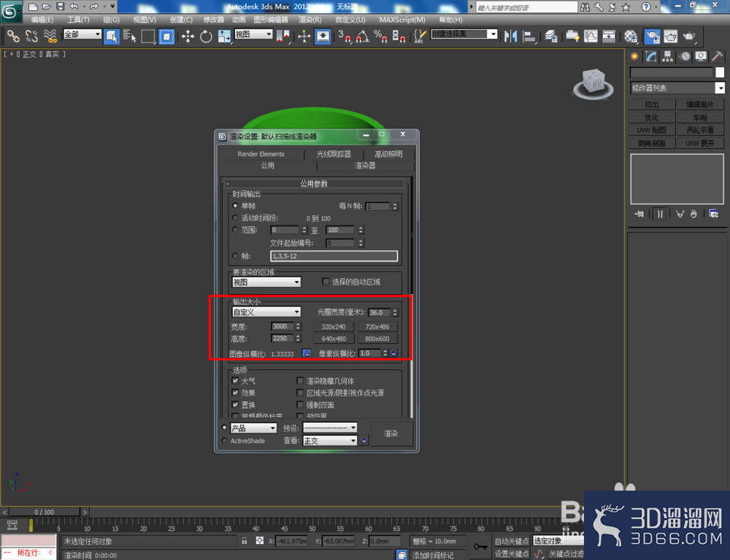
Task: Open the render Preset dropdown
Action: 330,427
